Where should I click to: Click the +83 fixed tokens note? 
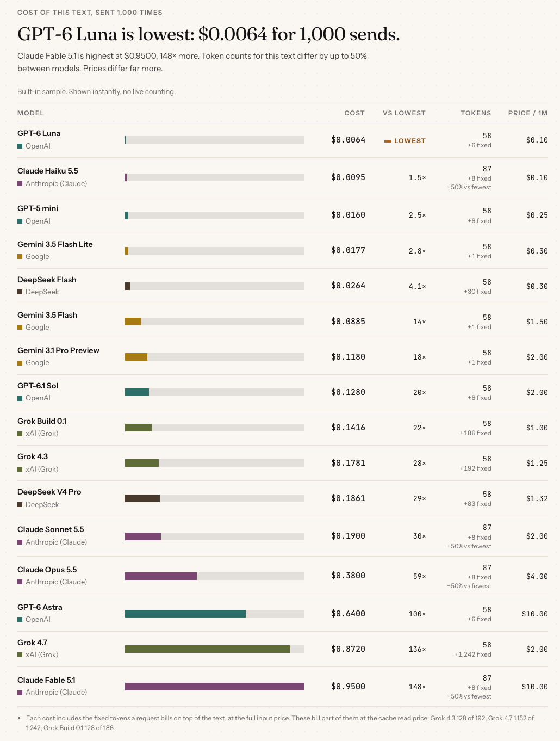point(477,504)
